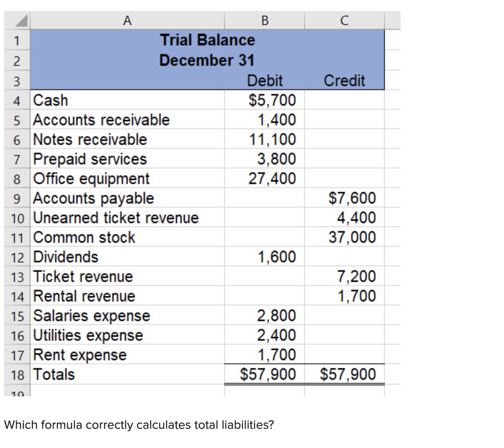This screenshot has width=504, height=448.
Task: Select column header A
Action: tap(127, 20)
